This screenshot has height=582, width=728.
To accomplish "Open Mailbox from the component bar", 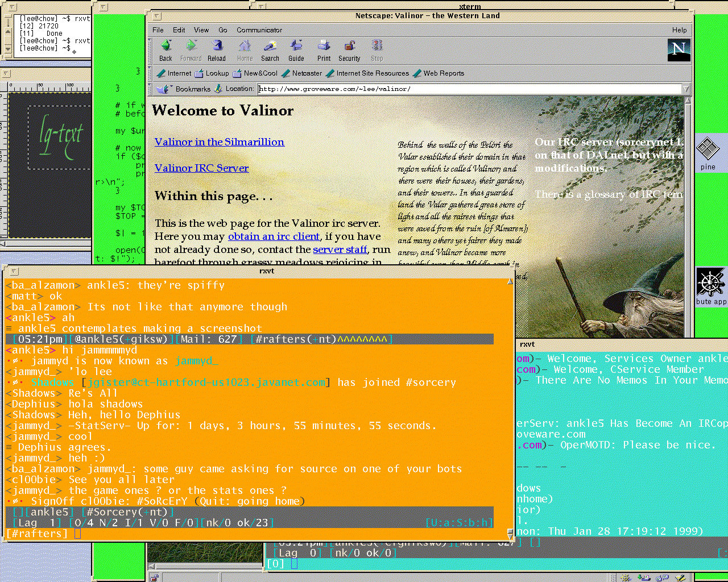I will [644, 577].
